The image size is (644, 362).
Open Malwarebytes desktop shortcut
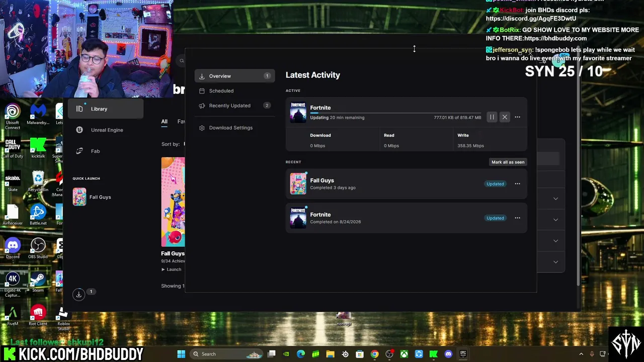(x=38, y=115)
